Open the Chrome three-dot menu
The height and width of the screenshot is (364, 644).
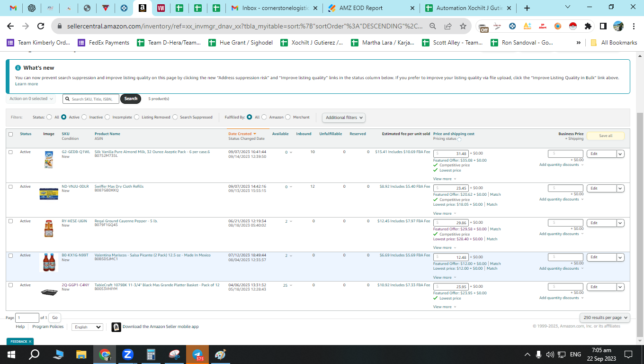click(634, 27)
